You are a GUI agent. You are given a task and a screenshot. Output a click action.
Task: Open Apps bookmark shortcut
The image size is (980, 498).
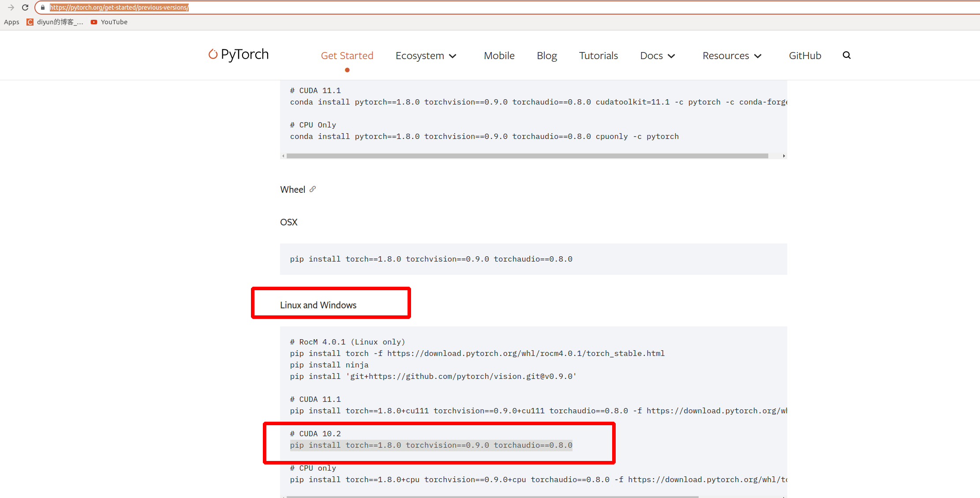tap(11, 22)
